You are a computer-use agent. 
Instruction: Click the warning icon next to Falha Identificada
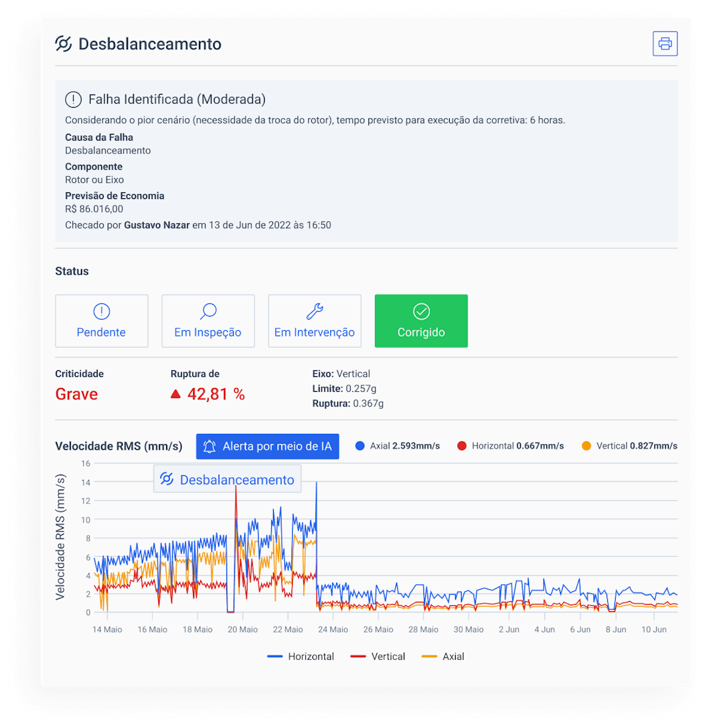(73, 100)
